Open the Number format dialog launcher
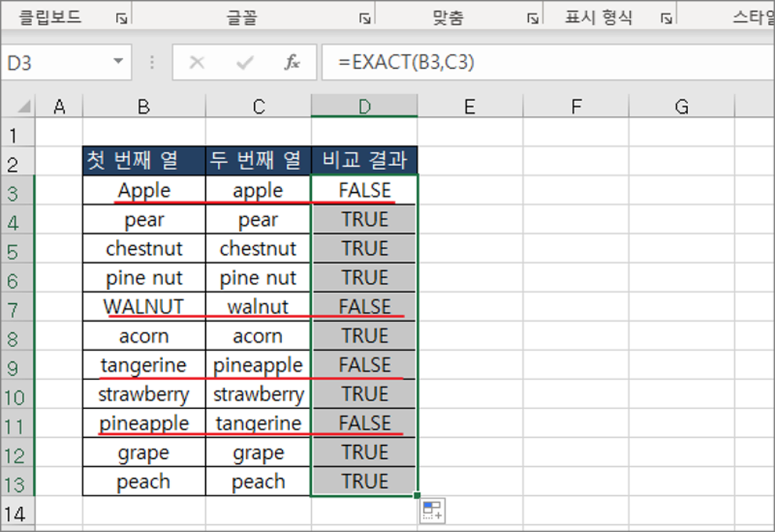This screenshot has height=532, width=775. pyautogui.click(x=666, y=19)
